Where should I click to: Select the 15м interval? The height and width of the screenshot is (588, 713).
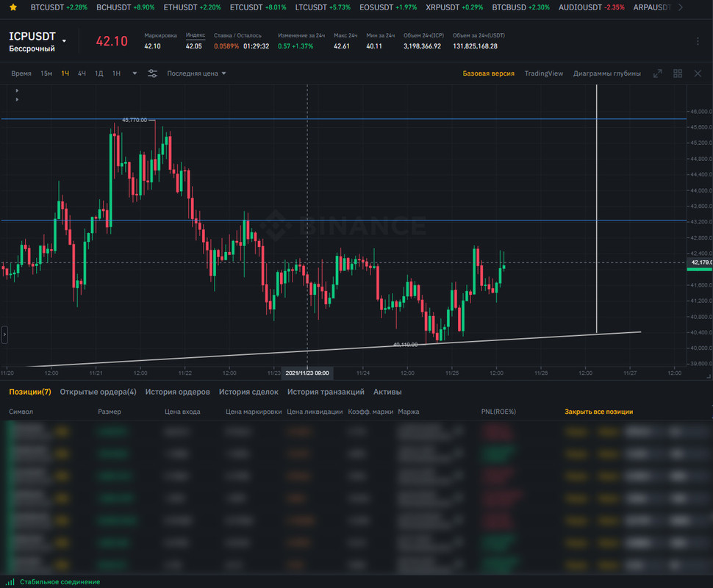click(x=46, y=73)
